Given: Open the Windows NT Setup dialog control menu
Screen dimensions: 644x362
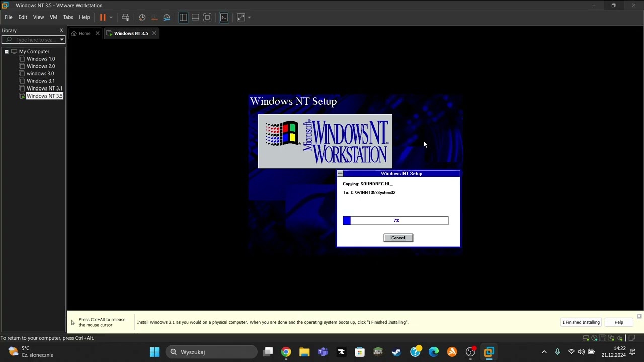Looking at the screenshot, I should click(x=340, y=173).
